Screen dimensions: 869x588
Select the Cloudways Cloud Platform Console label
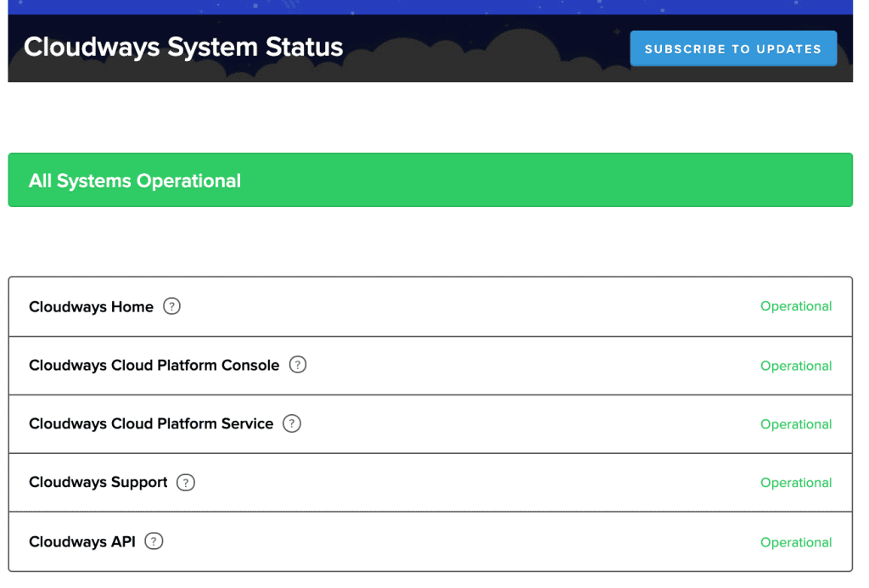pyautogui.click(x=154, y=365)
